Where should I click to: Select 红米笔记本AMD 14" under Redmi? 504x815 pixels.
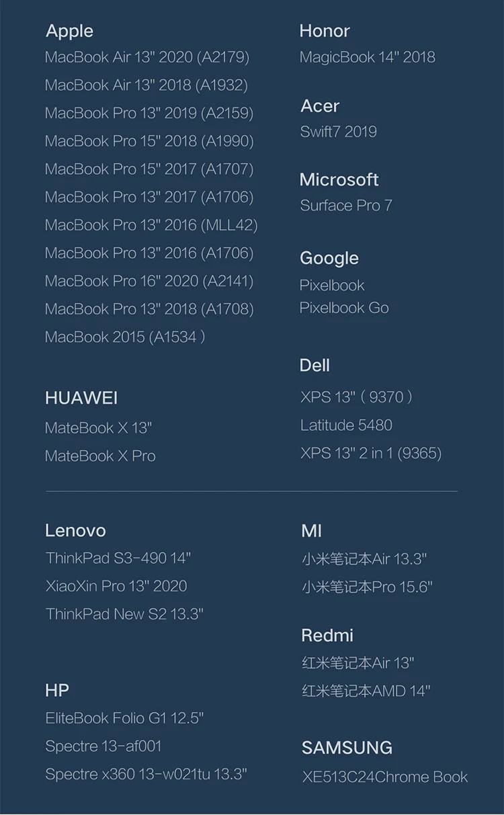click(366, 690)
